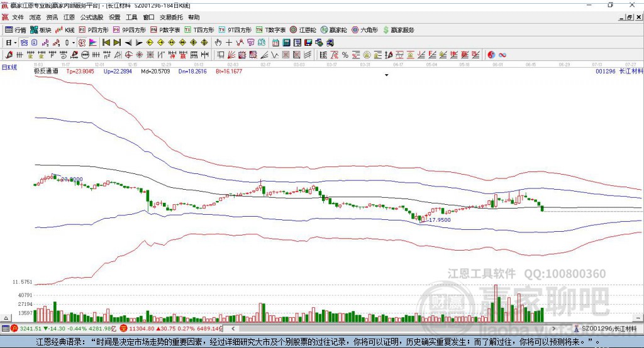Screen dimensions: 644x348
Task: Click the 001296 长江材料 stock label
Action: [x=619, y=72]
